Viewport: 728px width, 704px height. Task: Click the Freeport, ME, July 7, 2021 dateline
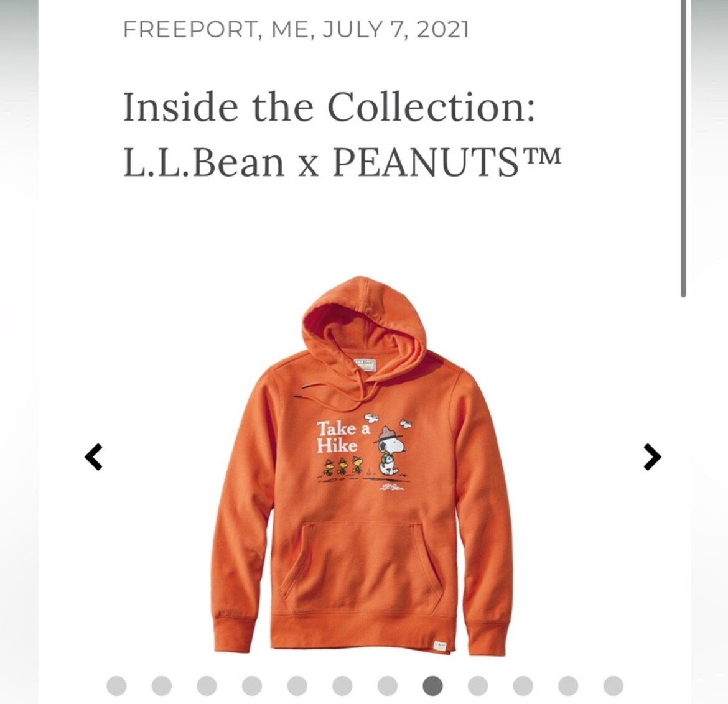pos(296,30)
